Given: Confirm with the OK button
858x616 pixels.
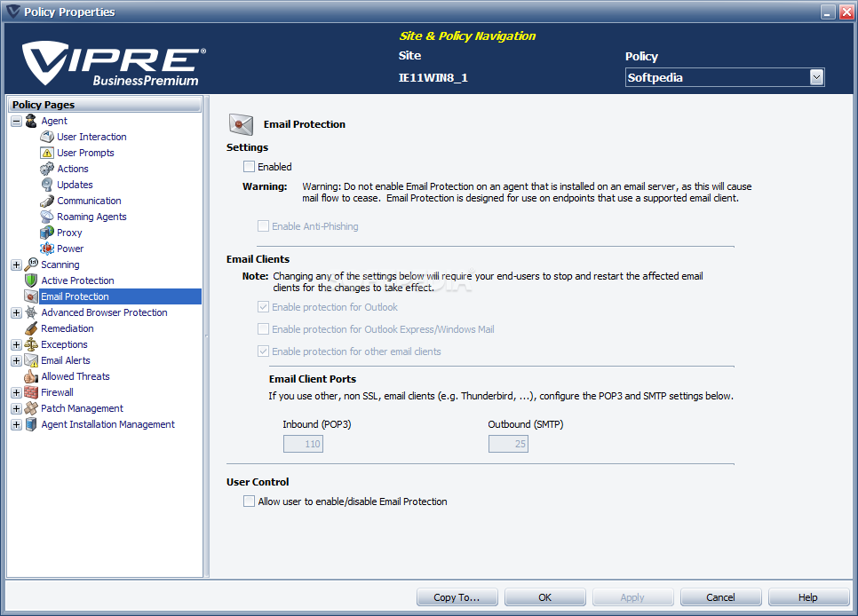Looking at the screenshot, I should coord(545,596).
